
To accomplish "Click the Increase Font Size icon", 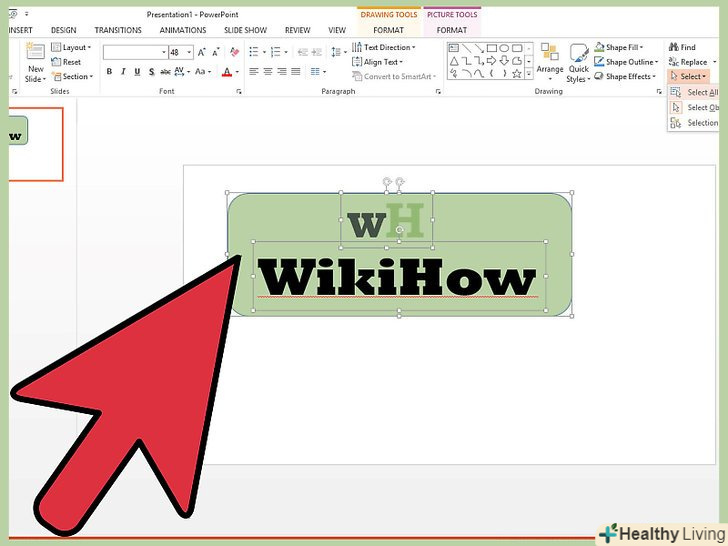I will click(x=199, y=52).
